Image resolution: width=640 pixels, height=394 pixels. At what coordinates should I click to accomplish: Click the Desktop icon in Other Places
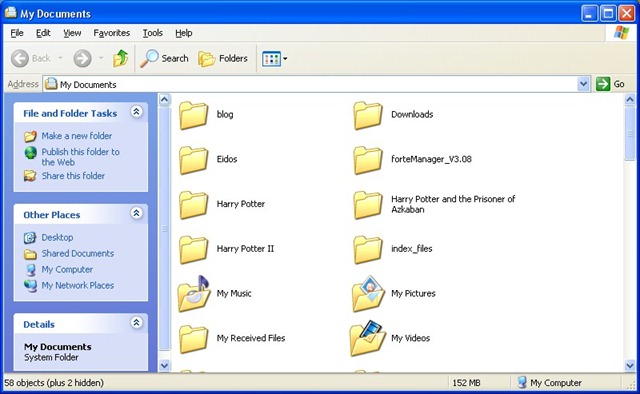[30, 238]
